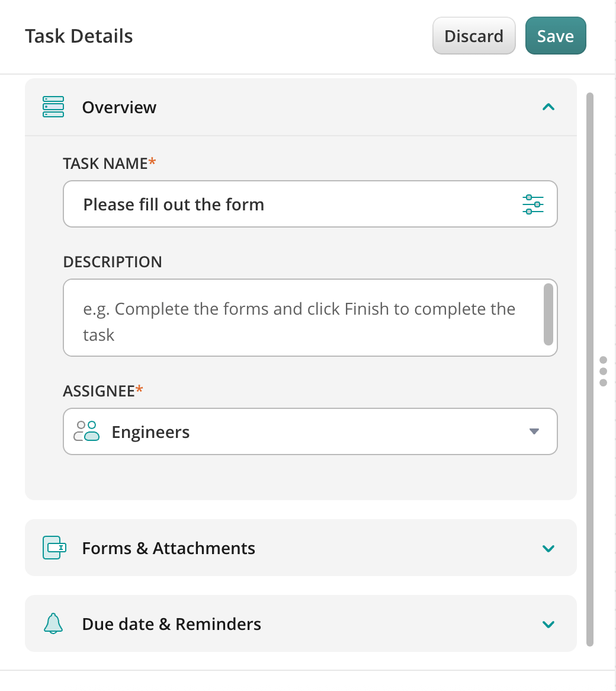Expand Forms & Attachments with its chevron

click(548, 548)
